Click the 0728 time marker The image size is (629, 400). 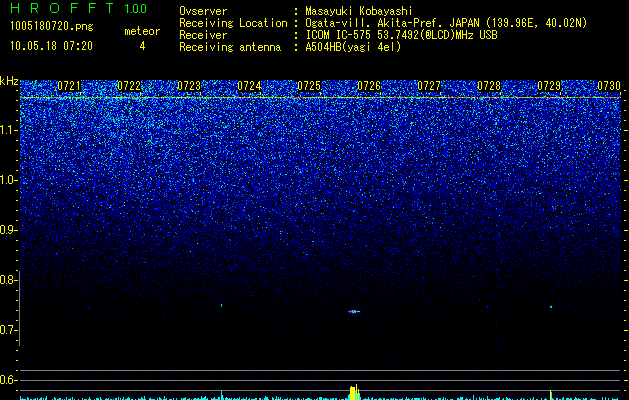click(489, 86)
